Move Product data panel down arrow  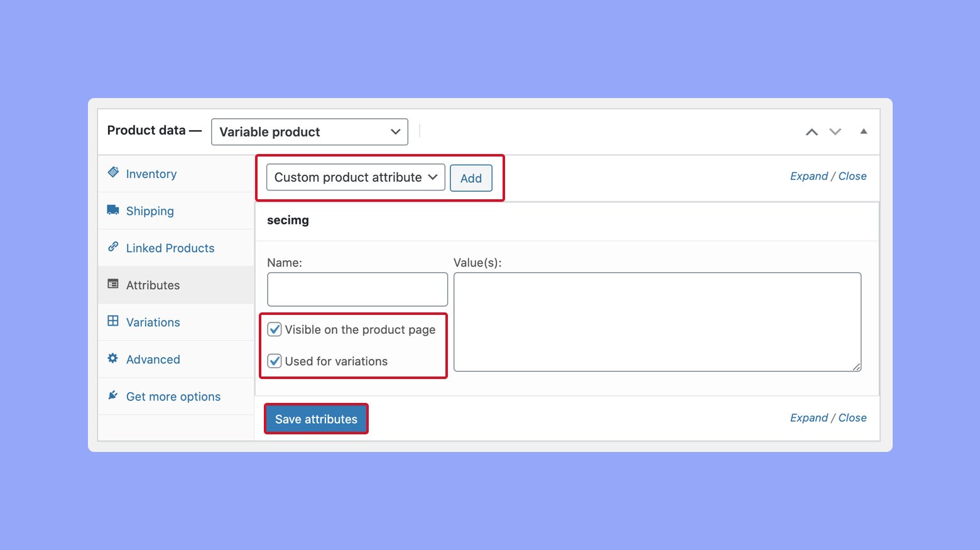(835, 132)
